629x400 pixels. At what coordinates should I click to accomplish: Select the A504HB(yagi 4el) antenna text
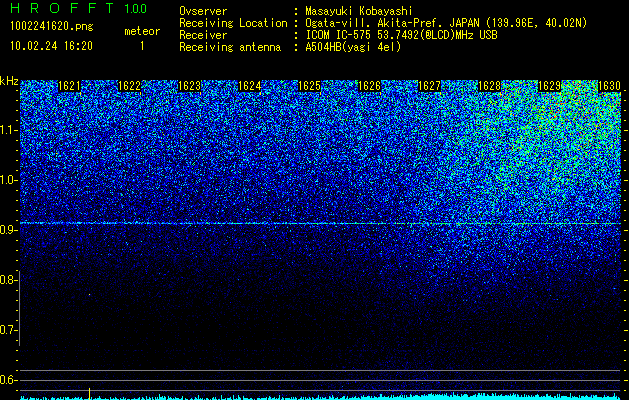click(353, 47)
